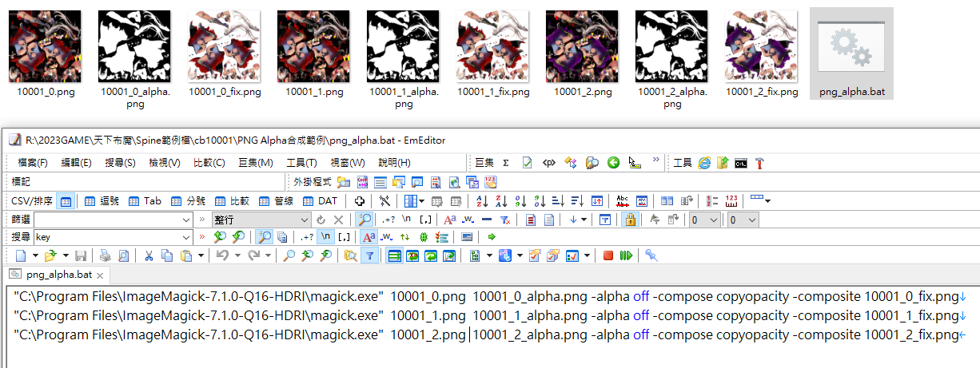Click the Cut scissors icon

149,255
